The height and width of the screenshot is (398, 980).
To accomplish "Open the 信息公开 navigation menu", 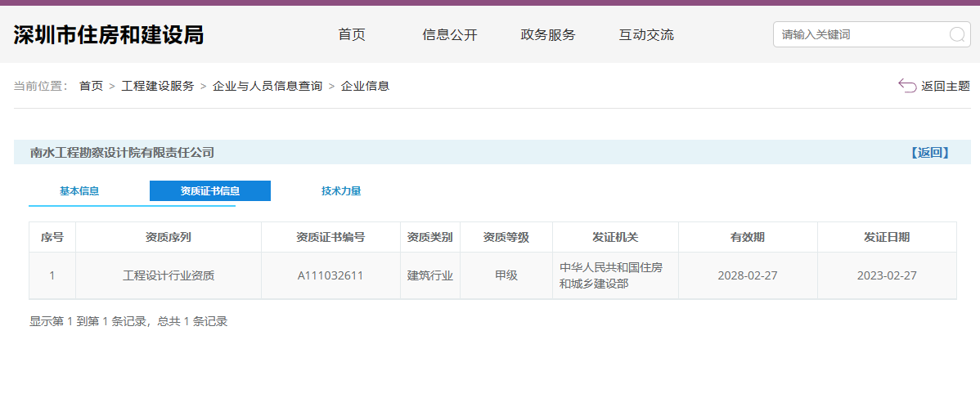I will 449,34.
